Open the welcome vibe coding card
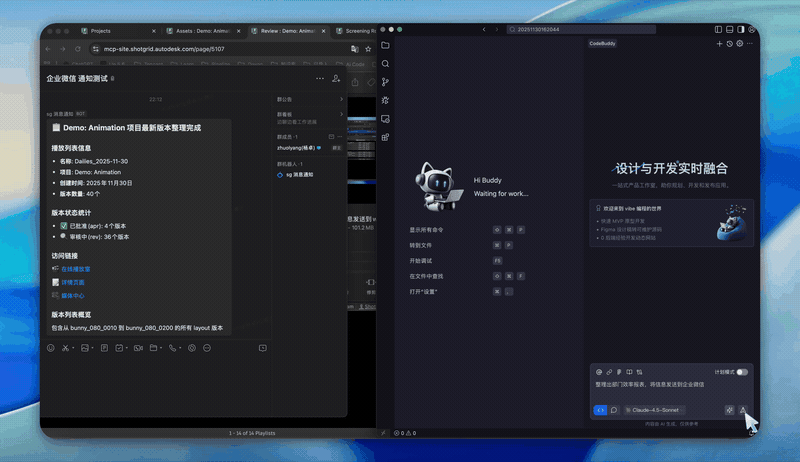 point(671,223)
